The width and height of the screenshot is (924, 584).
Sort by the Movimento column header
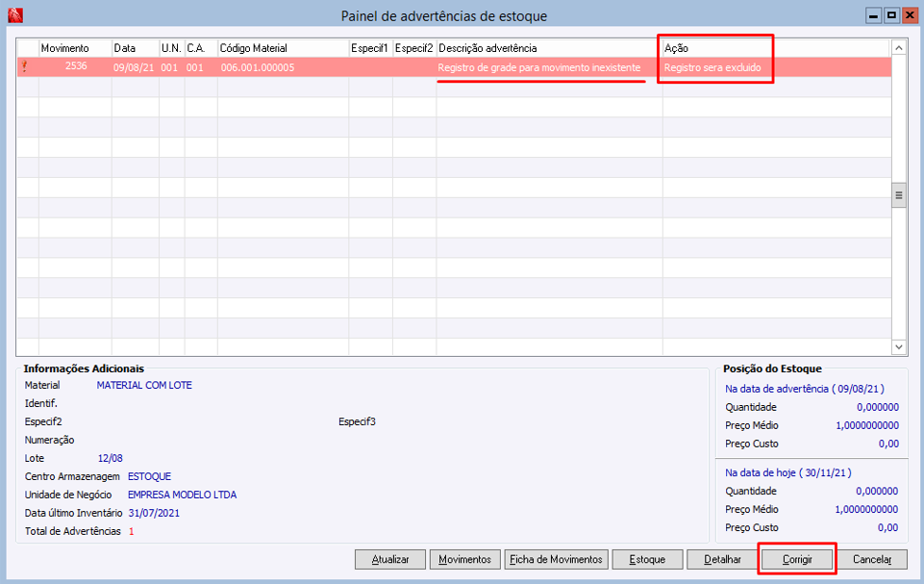(75, 48)
